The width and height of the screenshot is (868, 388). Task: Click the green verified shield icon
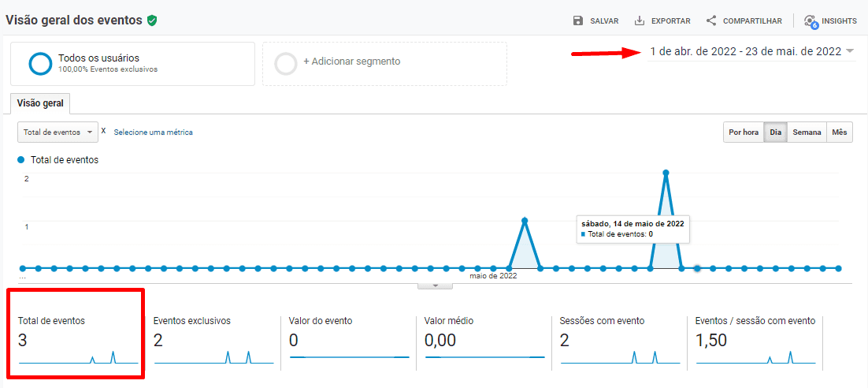[151, 21]
